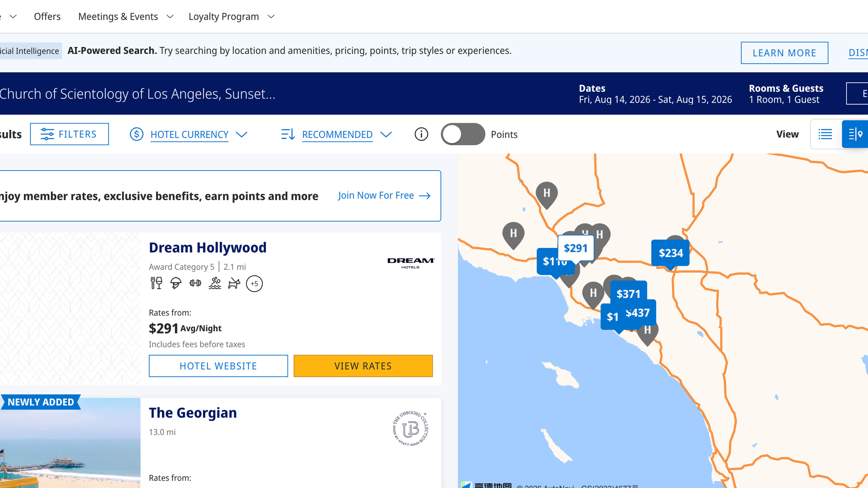
Task: Toggle the Points switch on
Action: tap(463, 134)
